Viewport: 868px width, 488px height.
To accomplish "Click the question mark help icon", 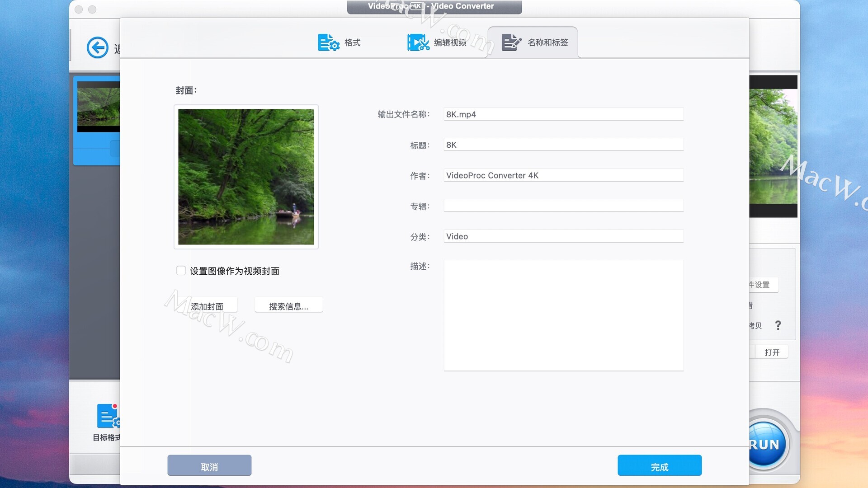I will click(778, 325).
